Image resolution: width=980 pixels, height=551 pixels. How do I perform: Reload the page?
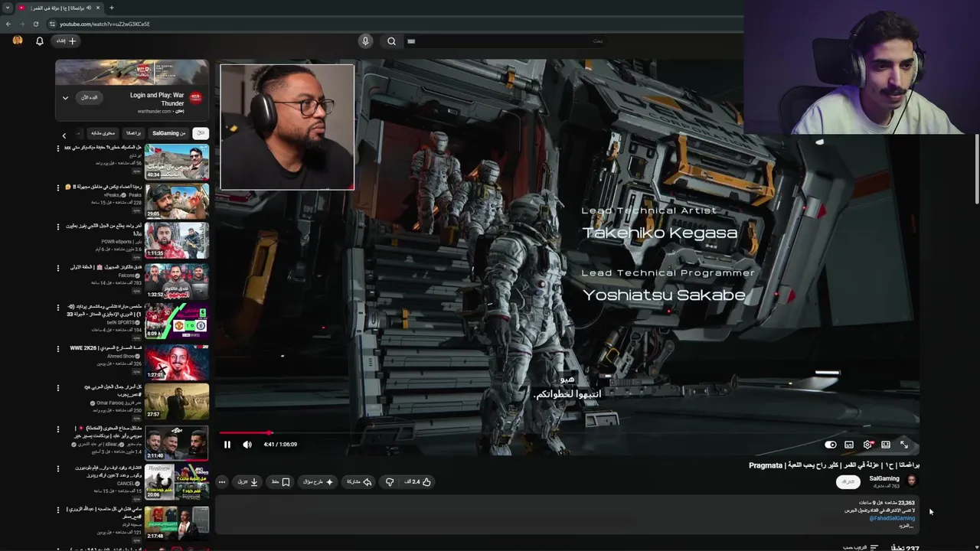point(36,24)
